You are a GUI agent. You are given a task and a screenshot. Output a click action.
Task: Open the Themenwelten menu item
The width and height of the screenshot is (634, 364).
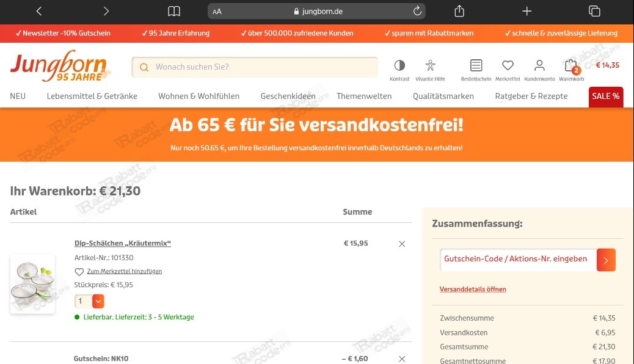(364, 96)
